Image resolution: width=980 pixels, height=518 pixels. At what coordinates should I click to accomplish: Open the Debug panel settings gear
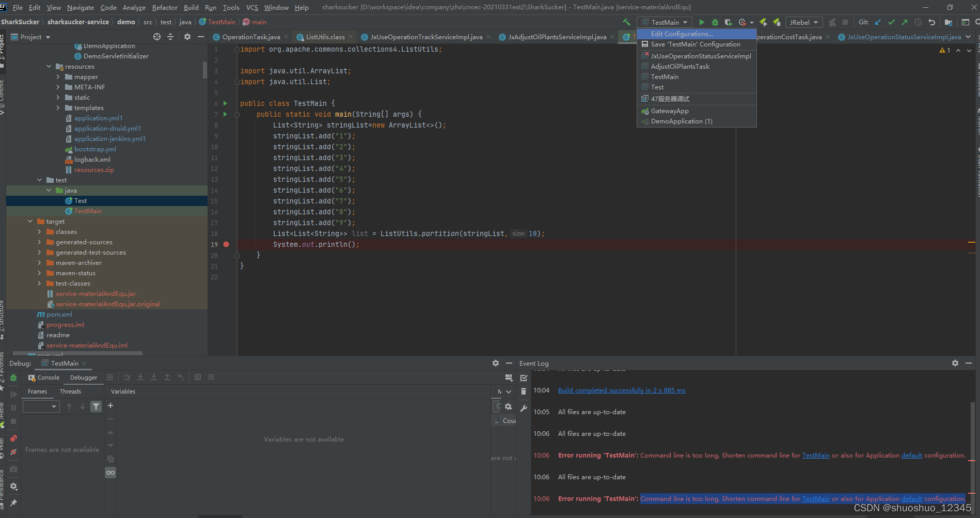[x=495, y=363]
